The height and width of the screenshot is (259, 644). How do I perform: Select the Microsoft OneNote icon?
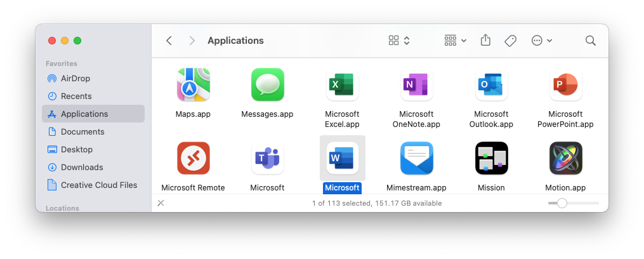point(416,85)
